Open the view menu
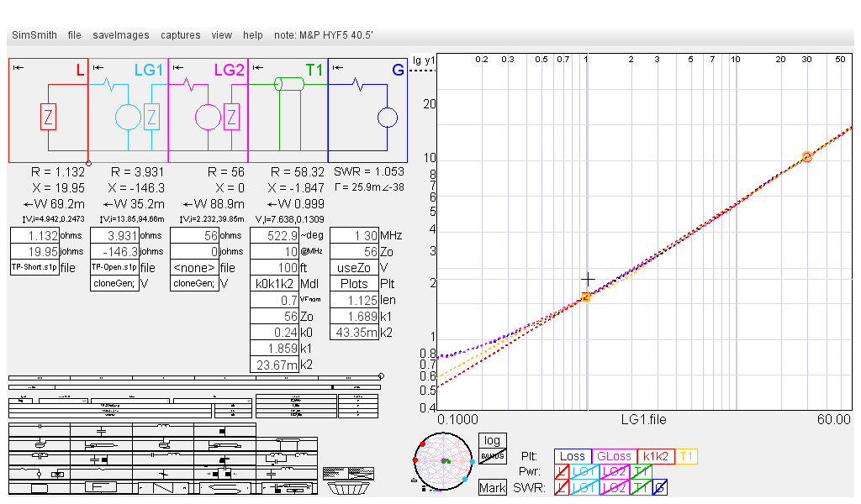861x504 pixels. coord(222,35)
